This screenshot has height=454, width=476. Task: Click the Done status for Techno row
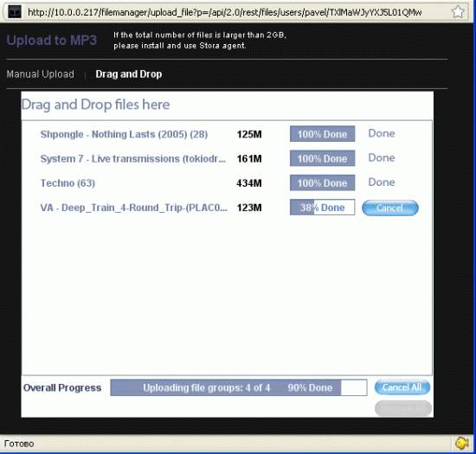point(382,182)
